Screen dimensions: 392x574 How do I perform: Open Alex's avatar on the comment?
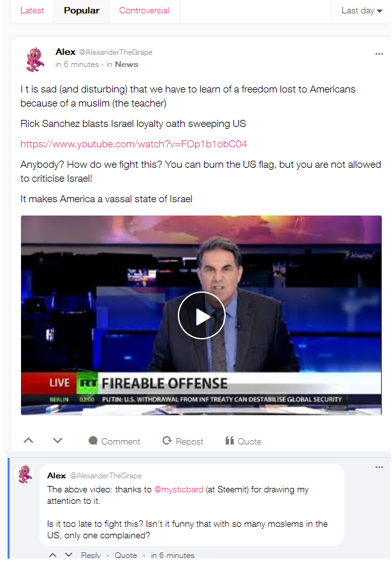click(25, 474)
